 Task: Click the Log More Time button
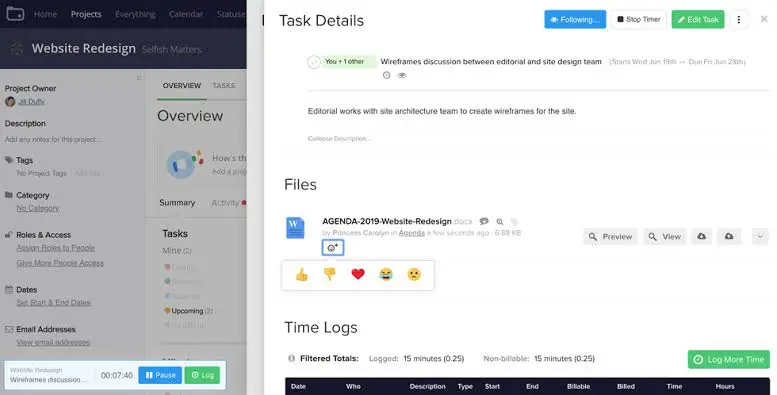point(728,359)
